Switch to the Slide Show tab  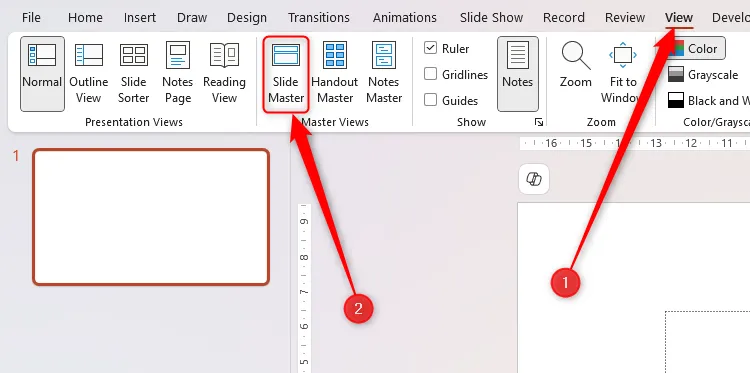coord(491,18)
